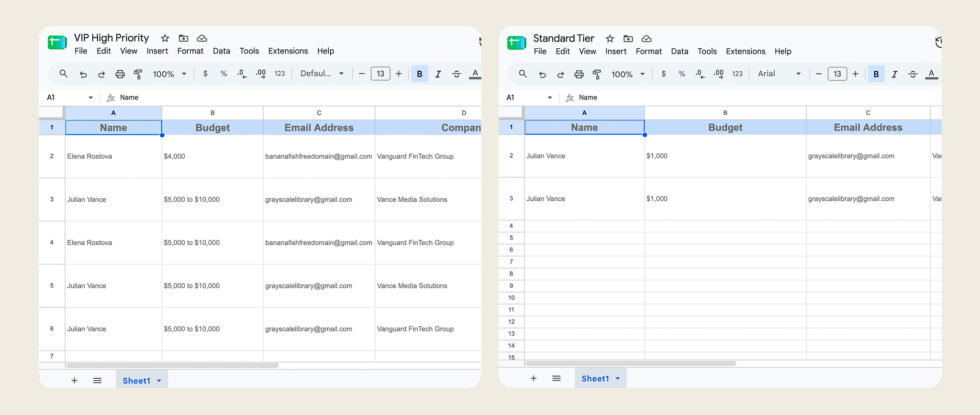
Task: Print the VIP High Priority spreadsheet
Action: (x=120, y=74)
